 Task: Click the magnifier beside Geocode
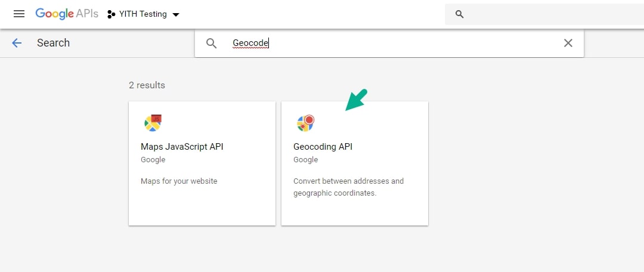pos(212,43)
